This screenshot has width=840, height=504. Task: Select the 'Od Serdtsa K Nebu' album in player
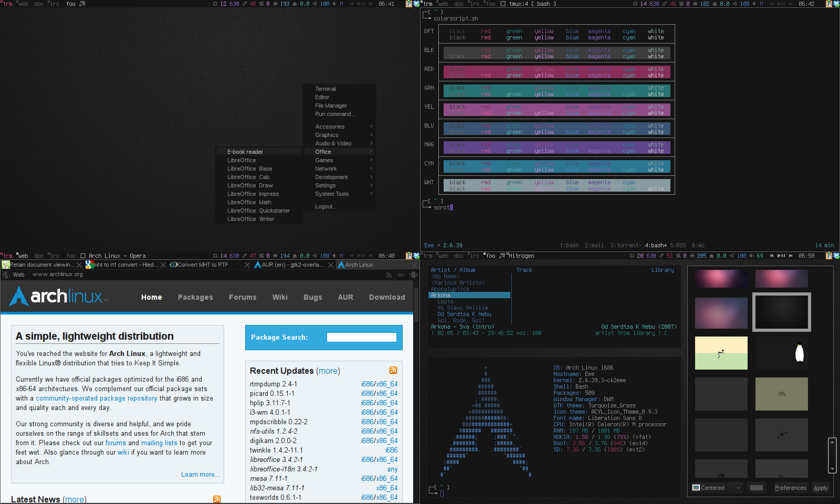[x=464, y=314]
